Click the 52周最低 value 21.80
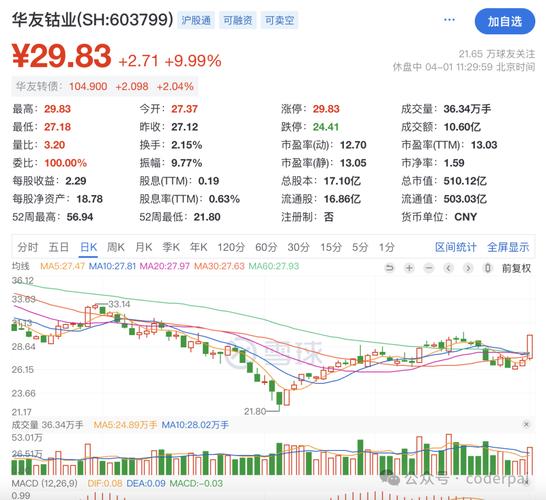Screen dimensions: 546x500 [207, 217]
